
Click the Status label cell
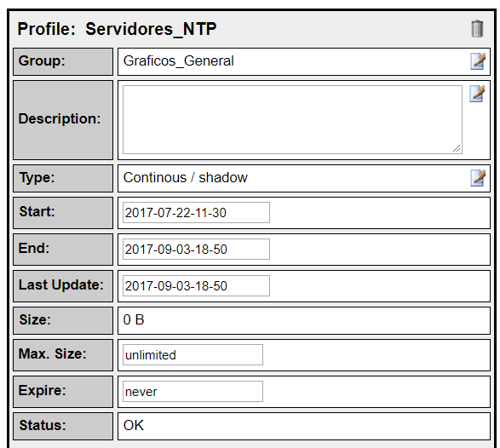tap(63, 427)
